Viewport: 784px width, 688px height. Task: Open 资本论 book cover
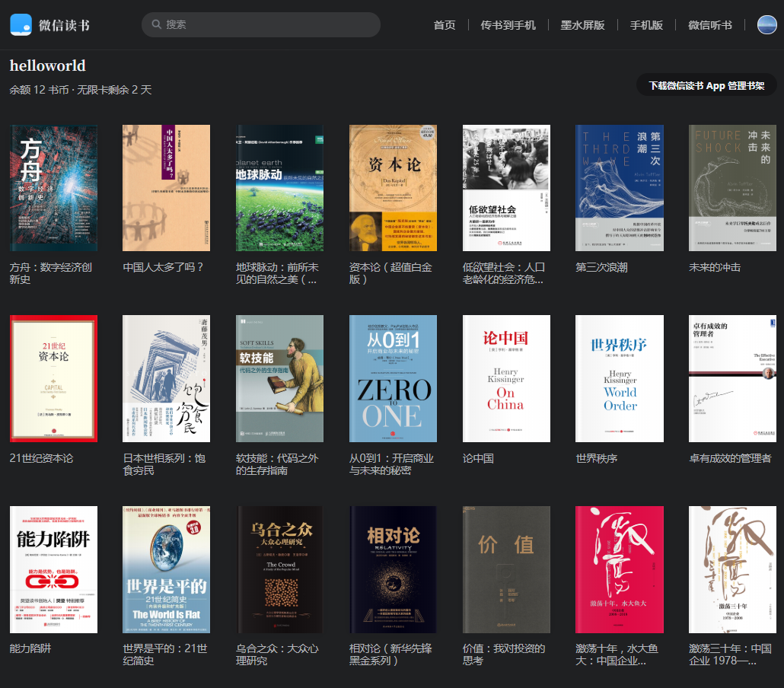[393, 188]
